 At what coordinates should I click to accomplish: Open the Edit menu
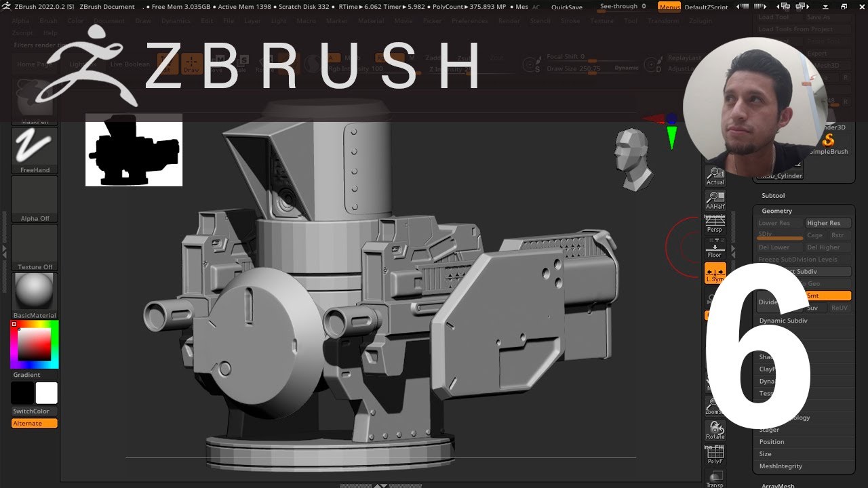(x=207, y=21)
